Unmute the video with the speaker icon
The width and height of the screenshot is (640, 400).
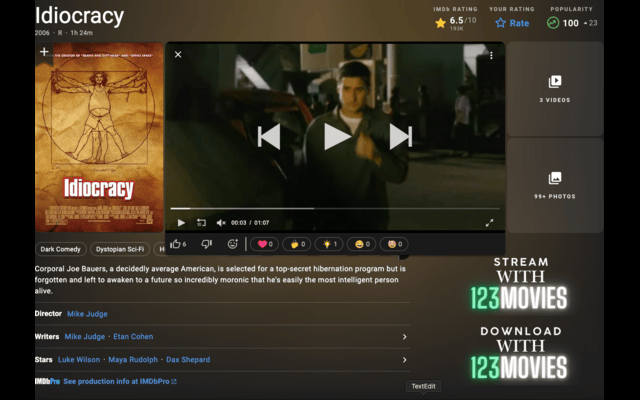pos(221,222)
